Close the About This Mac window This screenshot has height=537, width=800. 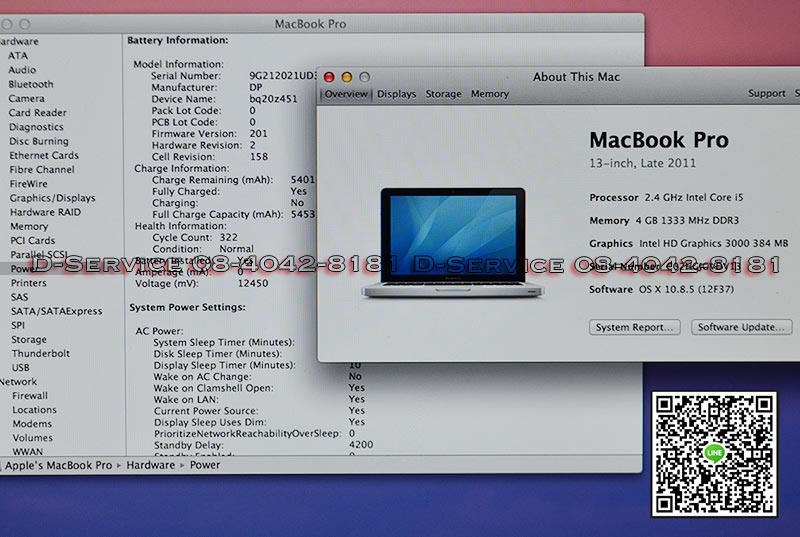(x=329, y=77)
